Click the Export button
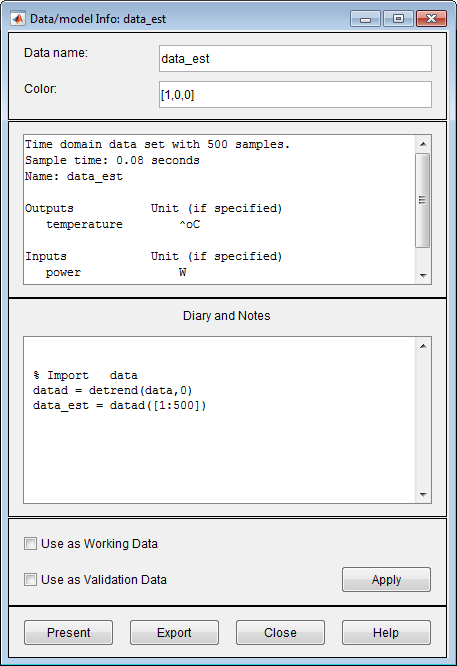Screen dimensions: 457x666 tap(174, 632)
